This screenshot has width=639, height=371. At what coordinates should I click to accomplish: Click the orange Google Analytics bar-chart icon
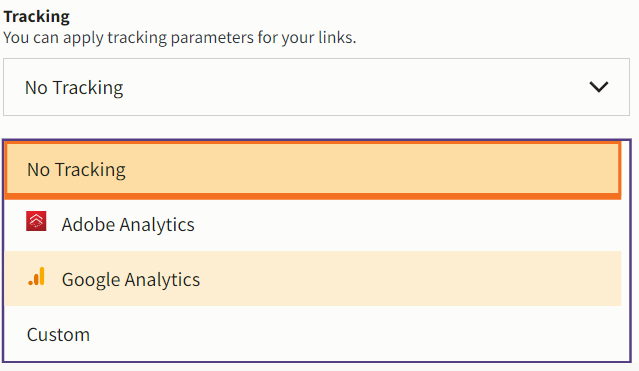[x=36, y=276]
